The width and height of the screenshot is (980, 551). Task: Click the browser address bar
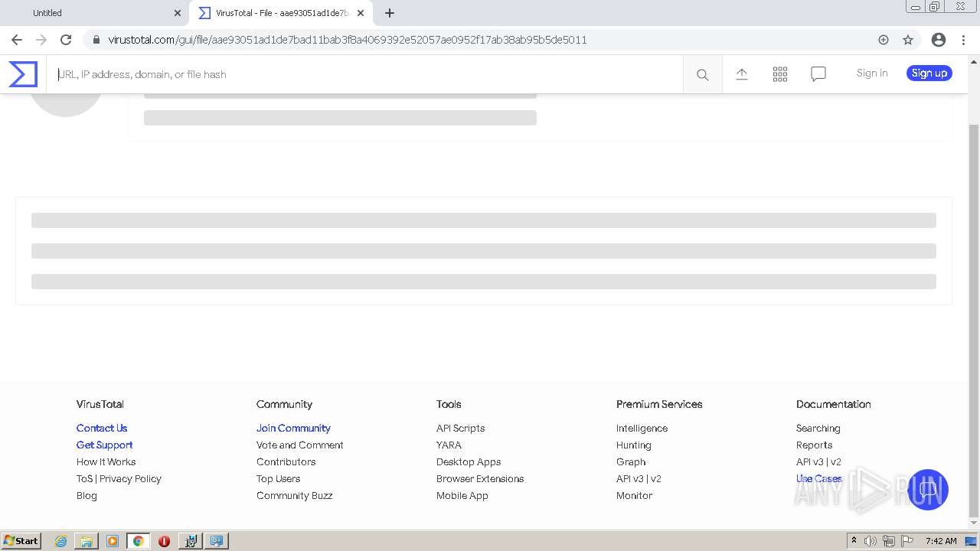(490, 40)
